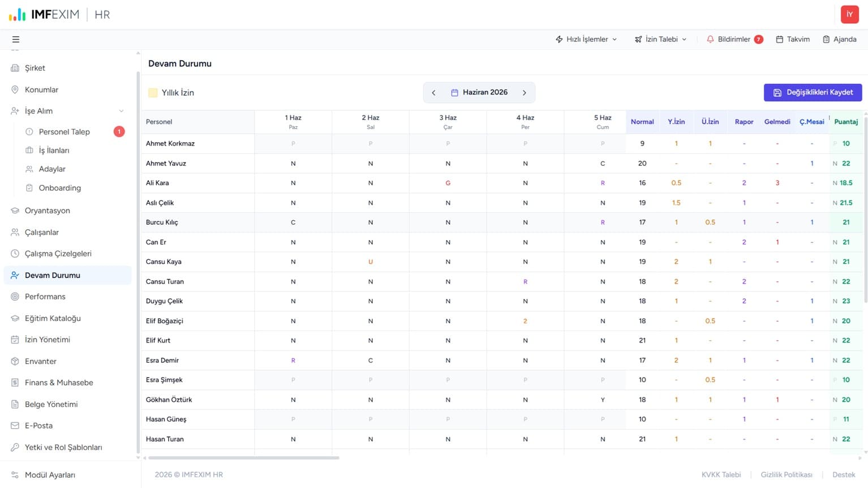Click the Şirket building icon
The image size is (868, 488).
(15, 68)
